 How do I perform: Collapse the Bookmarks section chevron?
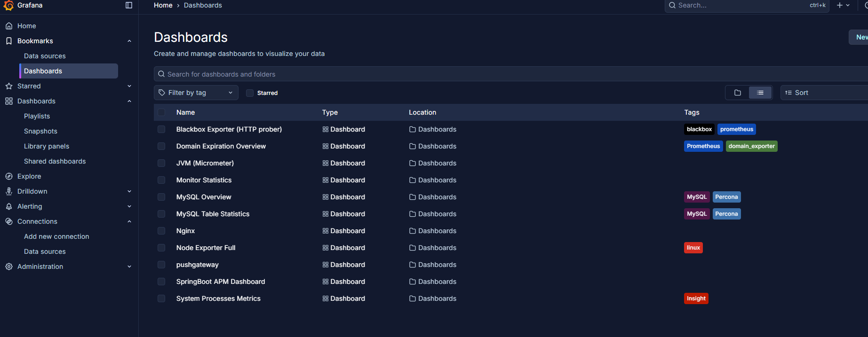(x=129, y=41)
